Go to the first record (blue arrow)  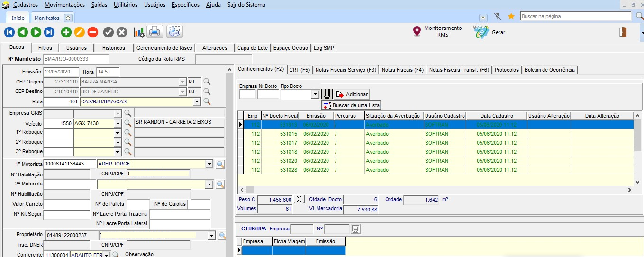pos(9,32)
